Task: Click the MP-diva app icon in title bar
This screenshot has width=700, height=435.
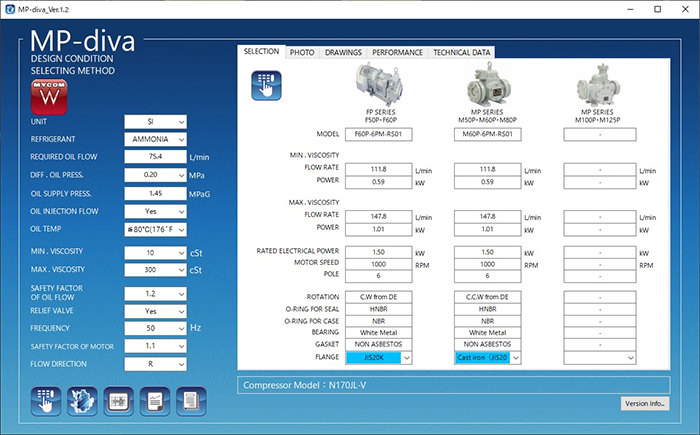Action: [10, 9]
